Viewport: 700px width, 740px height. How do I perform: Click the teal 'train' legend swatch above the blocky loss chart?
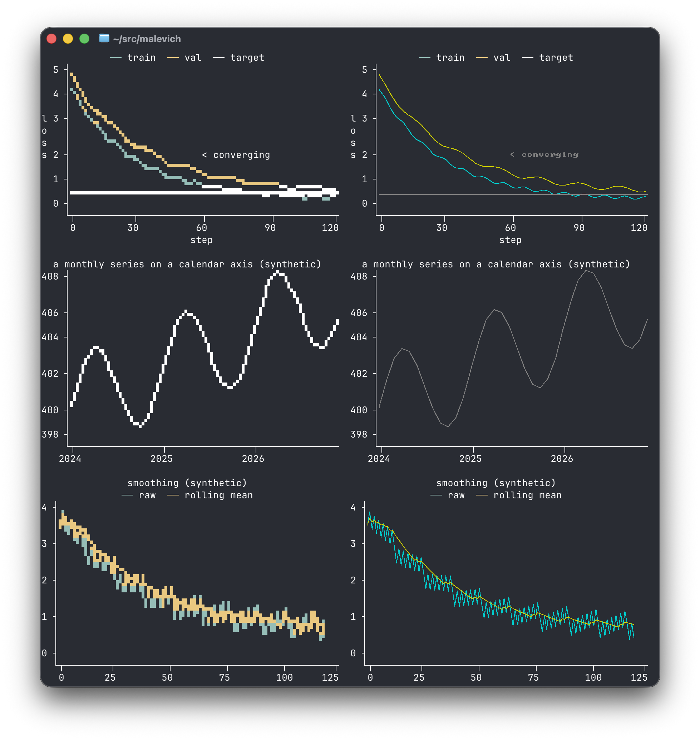click(x=116, y=58)
